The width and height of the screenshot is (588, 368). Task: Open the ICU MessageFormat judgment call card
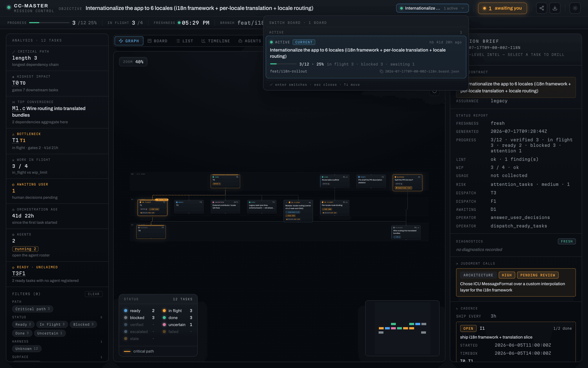[x=516, y=282]
